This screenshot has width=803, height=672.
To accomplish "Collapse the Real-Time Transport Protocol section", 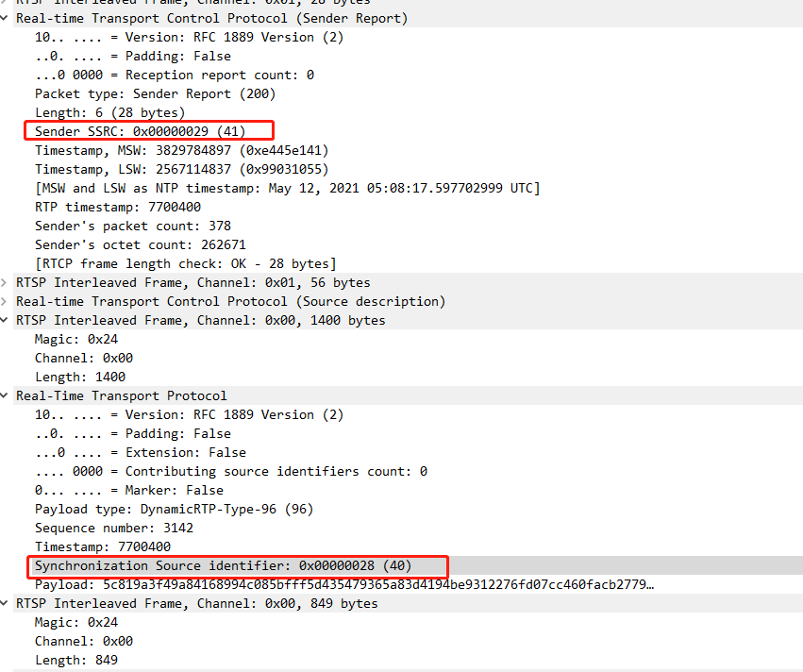I will tap(6, 395).
